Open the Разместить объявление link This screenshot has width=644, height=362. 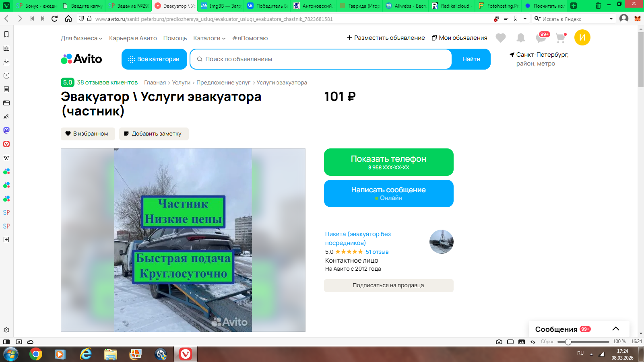(386, 38)
